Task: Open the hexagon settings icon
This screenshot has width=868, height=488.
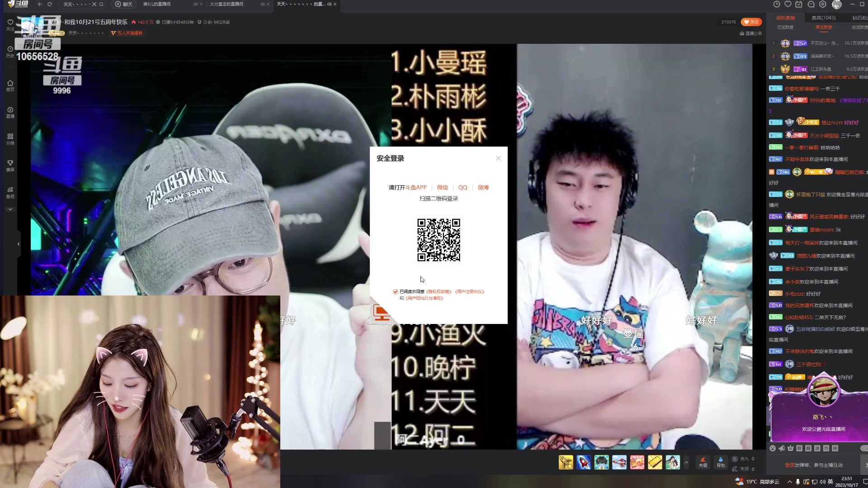Action: [823, 4]
